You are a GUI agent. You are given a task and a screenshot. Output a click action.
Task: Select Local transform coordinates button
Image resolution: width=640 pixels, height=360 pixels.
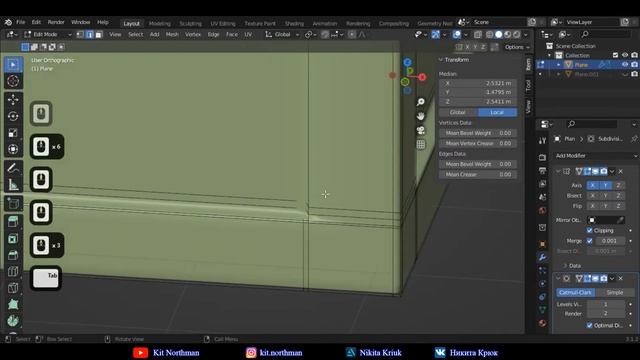(498, 112)
